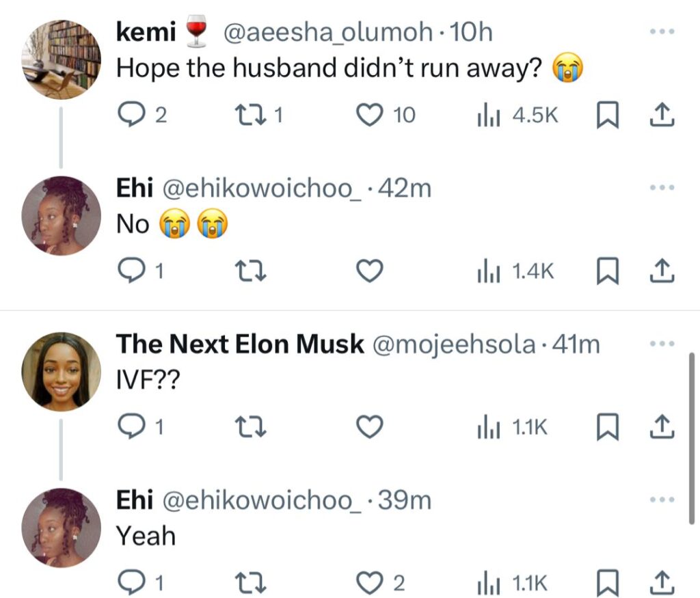Like Ehi's 'No' reply
Screen dimensions: 700x598
pyautogui.click(x=369, y=271)
